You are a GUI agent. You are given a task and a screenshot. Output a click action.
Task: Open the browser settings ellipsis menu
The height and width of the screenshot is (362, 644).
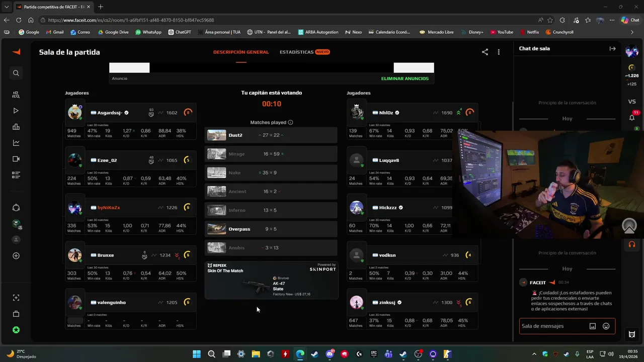[612, 20]
